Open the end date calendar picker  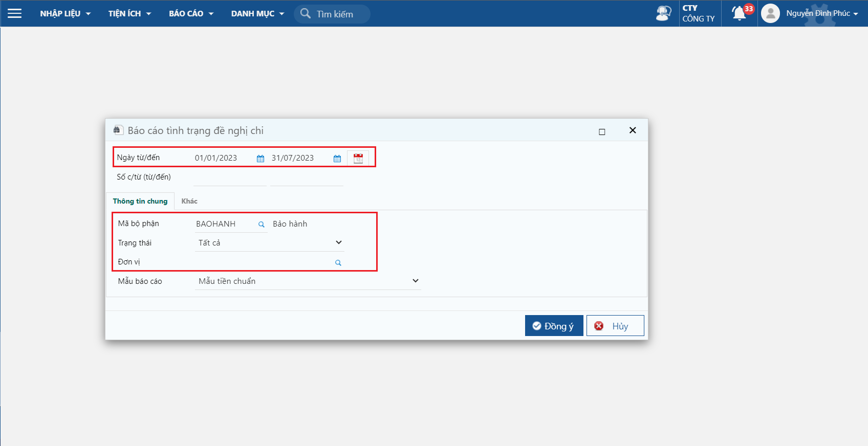click(x=337, y=159)
